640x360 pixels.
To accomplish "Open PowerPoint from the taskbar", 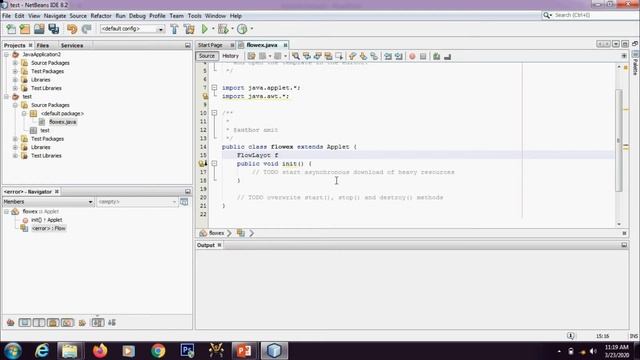I will point(244,351).
